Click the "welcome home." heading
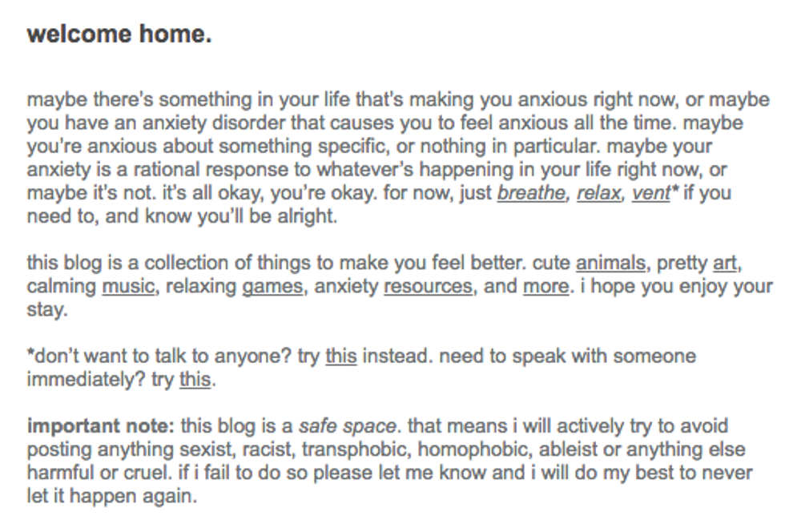The height and width of the screenshot is (532, 785). [119, 34]
